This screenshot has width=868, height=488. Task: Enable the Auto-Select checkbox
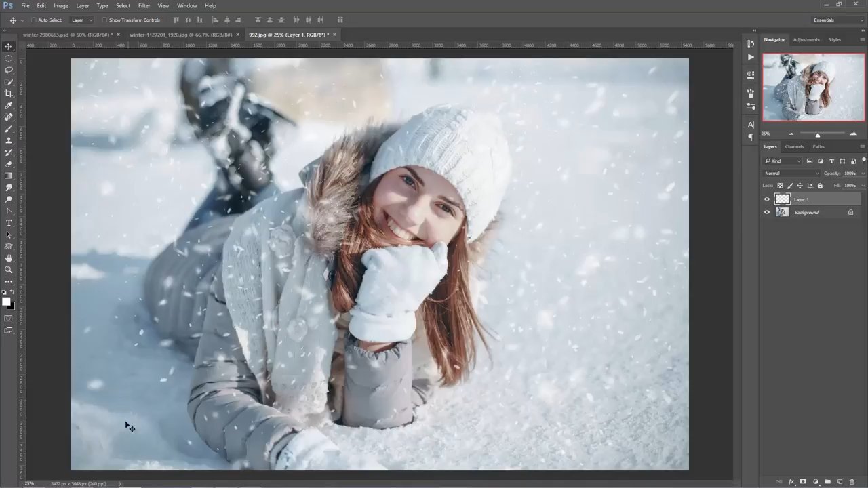coord(34,20)
